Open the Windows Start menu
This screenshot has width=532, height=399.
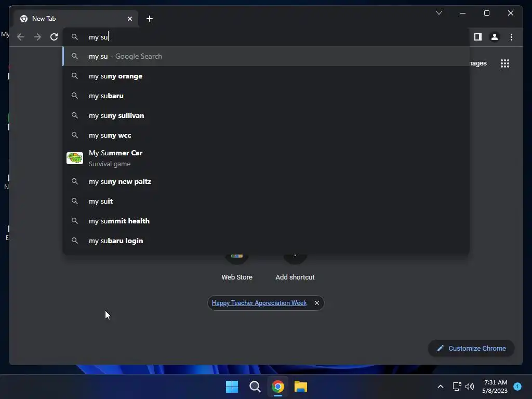click(x=232, y=387)
